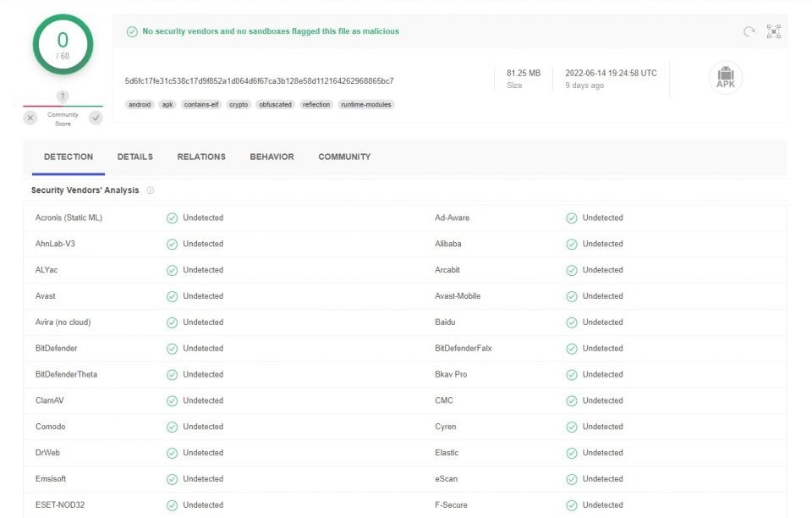This screenshot has width=812, height=518.
Task: Go to the Behavior tab
Action: click(272, 157)
